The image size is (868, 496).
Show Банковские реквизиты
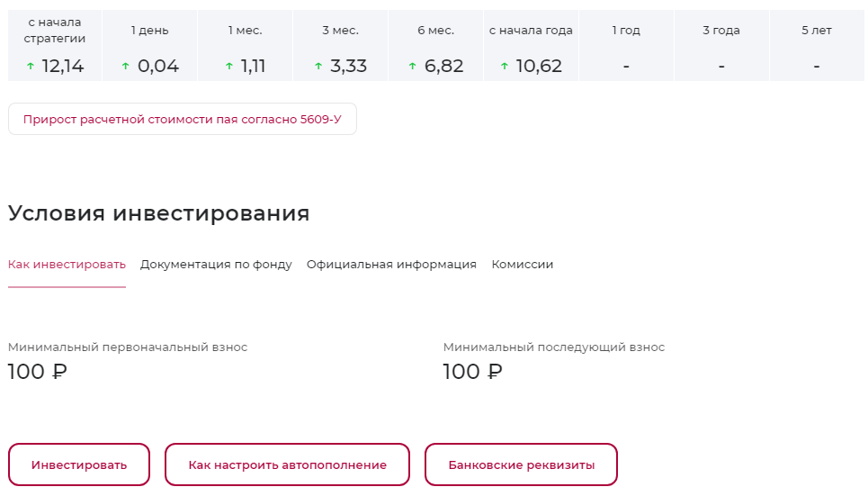(522, 464)
